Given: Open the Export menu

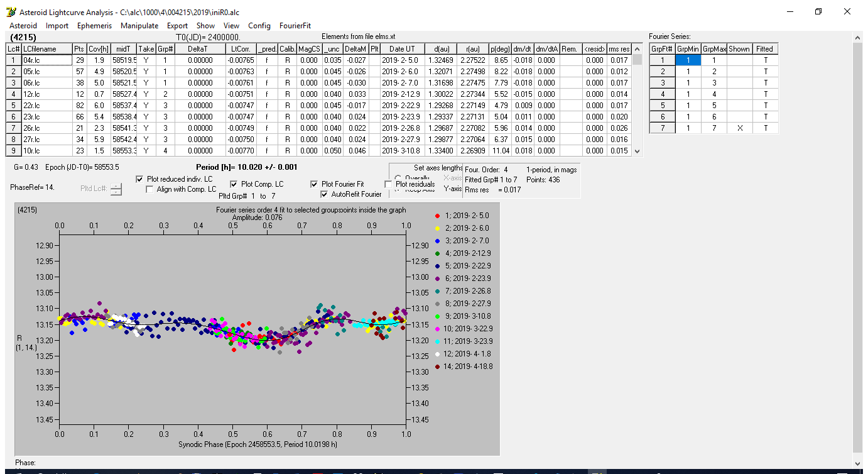Looking at the screenshot, I should coord(177,26).
